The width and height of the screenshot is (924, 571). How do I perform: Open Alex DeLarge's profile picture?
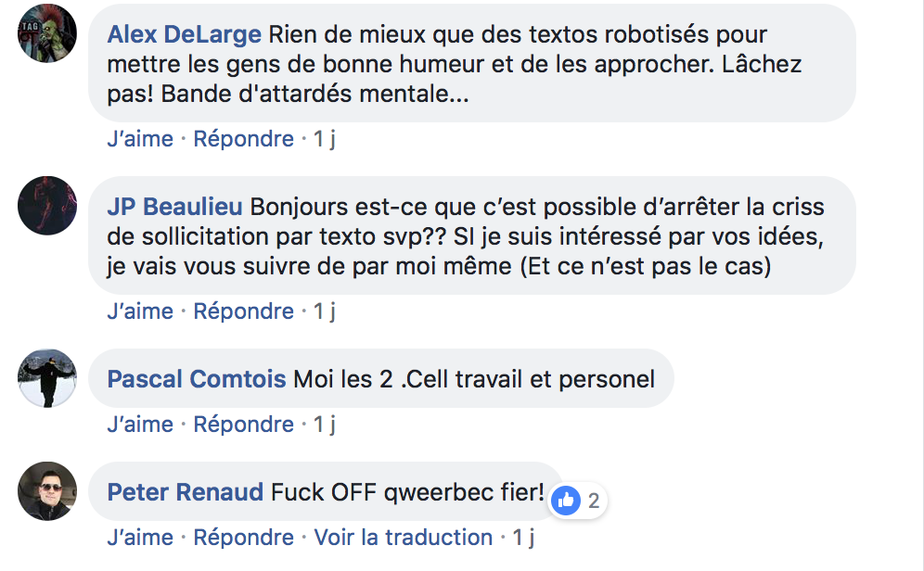point(47,33)
